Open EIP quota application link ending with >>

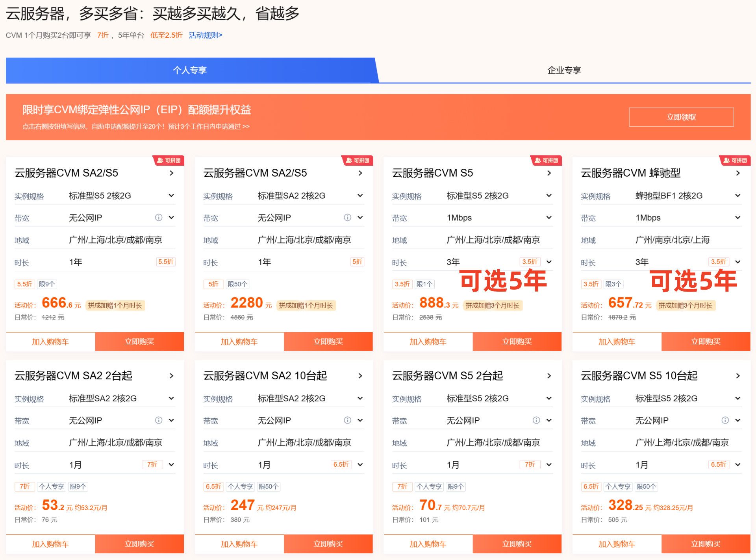tap(136, 126)
